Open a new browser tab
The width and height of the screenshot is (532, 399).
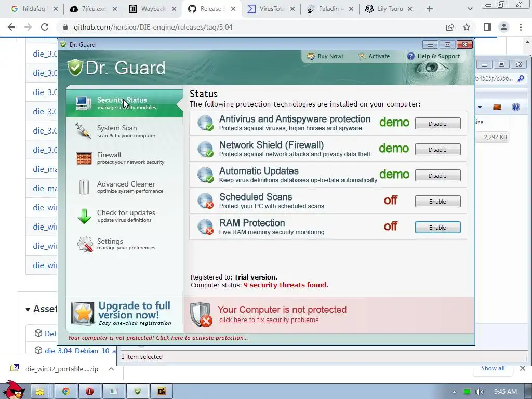click(430, 9)
